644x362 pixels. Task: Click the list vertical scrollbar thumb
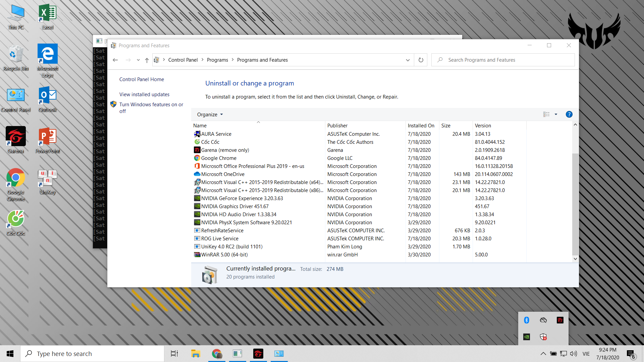[575, 204]
